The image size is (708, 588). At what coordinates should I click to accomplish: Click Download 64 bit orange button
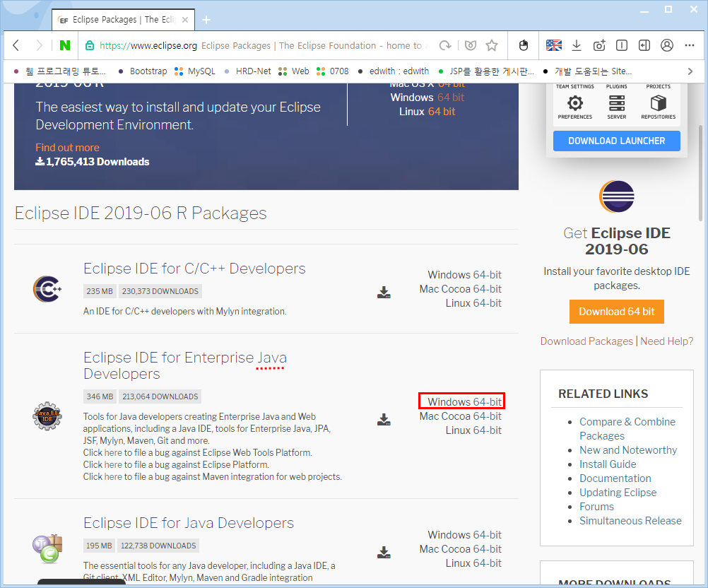tap(617, 312)
